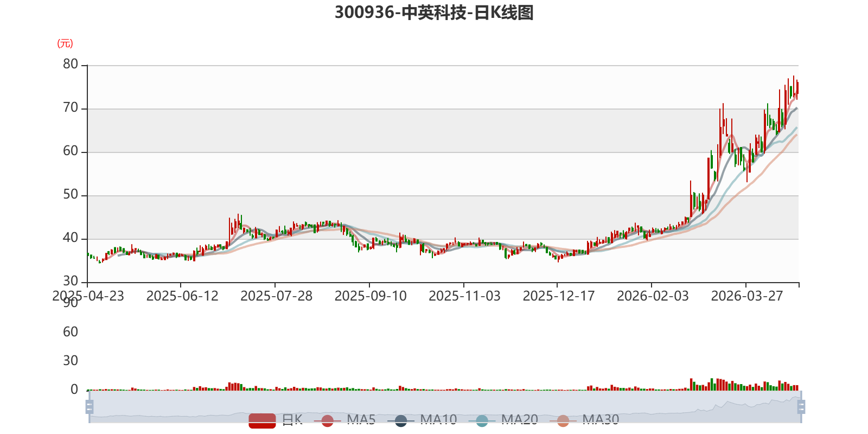
Task: Click the 2025-07-28 date axis label
Action: coord(277,296)
